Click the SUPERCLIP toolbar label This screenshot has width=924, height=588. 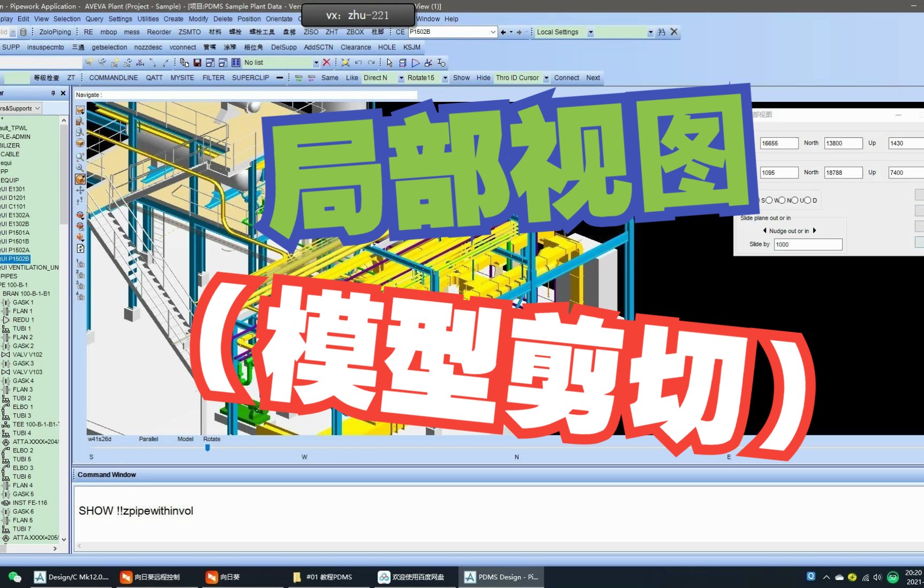pos(250,78)
